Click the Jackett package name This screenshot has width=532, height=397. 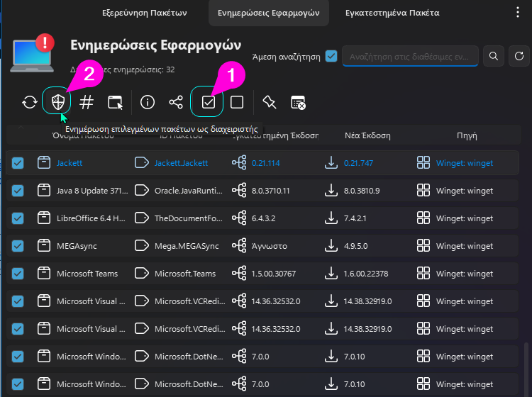click(70, 163)
